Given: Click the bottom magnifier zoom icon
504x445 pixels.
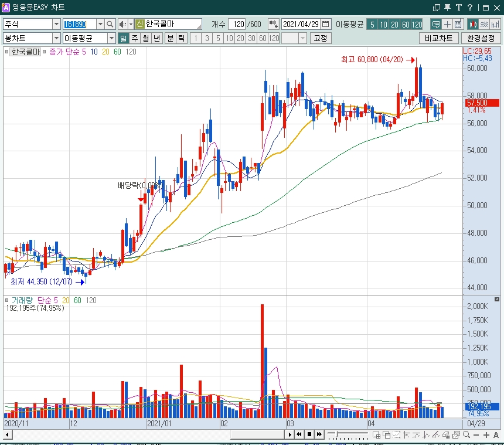Looking at the screenshot, I should point(466,435).
